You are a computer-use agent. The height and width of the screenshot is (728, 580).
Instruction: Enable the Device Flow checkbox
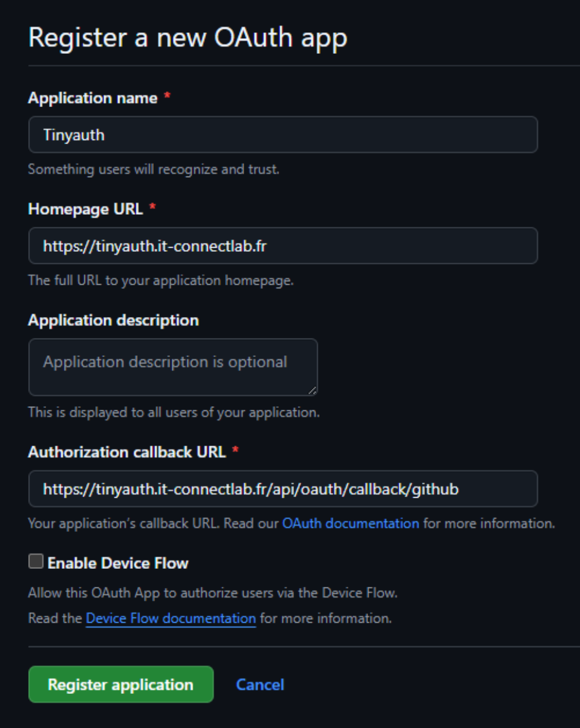click(x=36, y=562)
